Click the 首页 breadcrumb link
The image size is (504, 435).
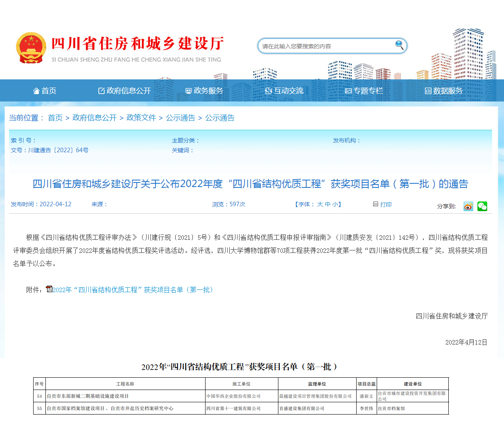point(55,118)
